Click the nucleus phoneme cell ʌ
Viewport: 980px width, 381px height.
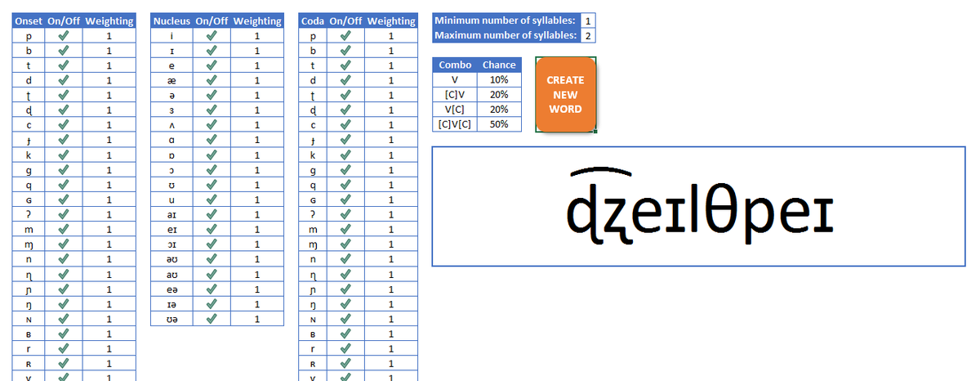click(x=171, y=125)
